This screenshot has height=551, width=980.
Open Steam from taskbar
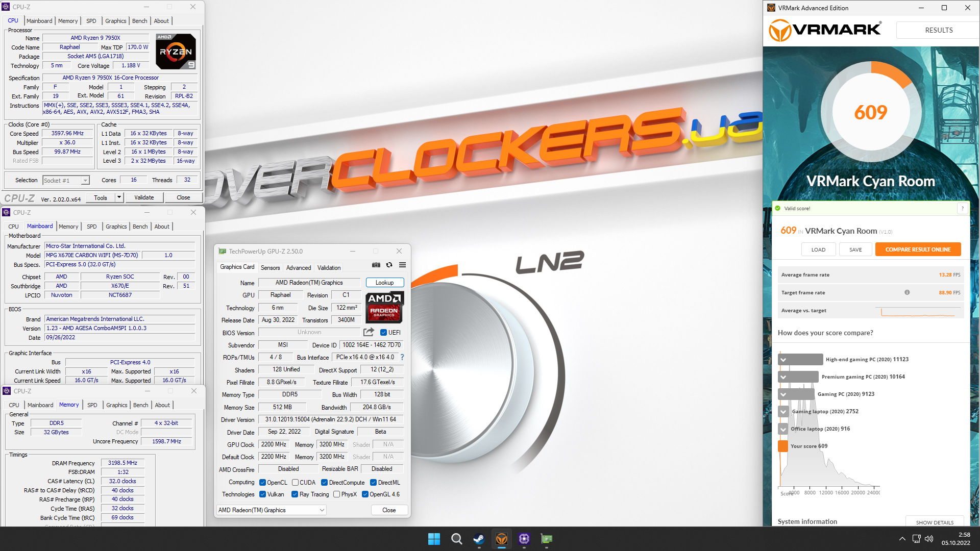(x=479, y=539)
